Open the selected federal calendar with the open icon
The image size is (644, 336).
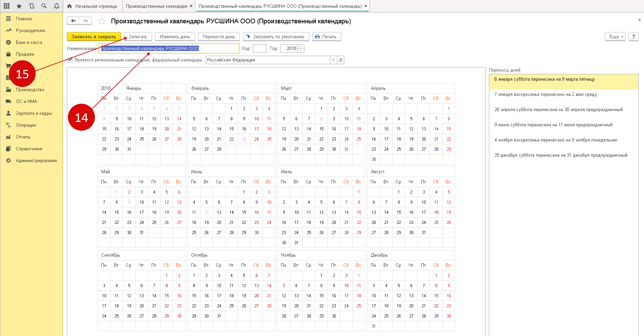[x=341, y=60]
